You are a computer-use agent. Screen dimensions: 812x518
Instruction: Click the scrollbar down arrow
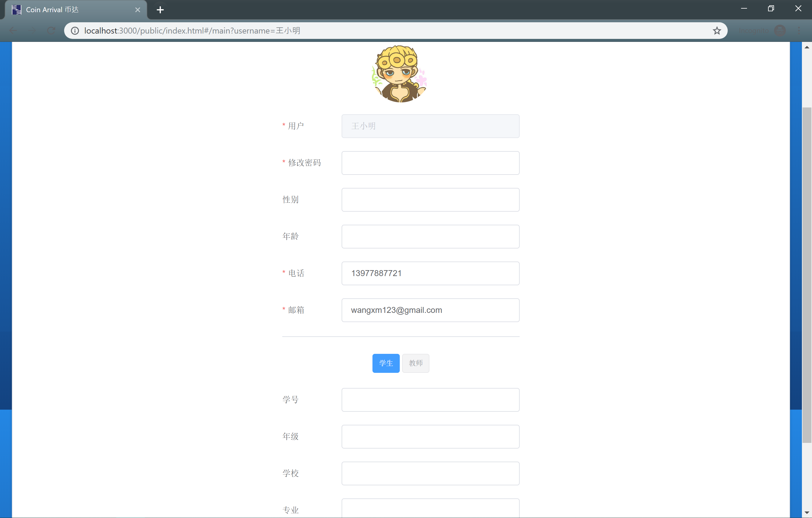tap(807, 513)
